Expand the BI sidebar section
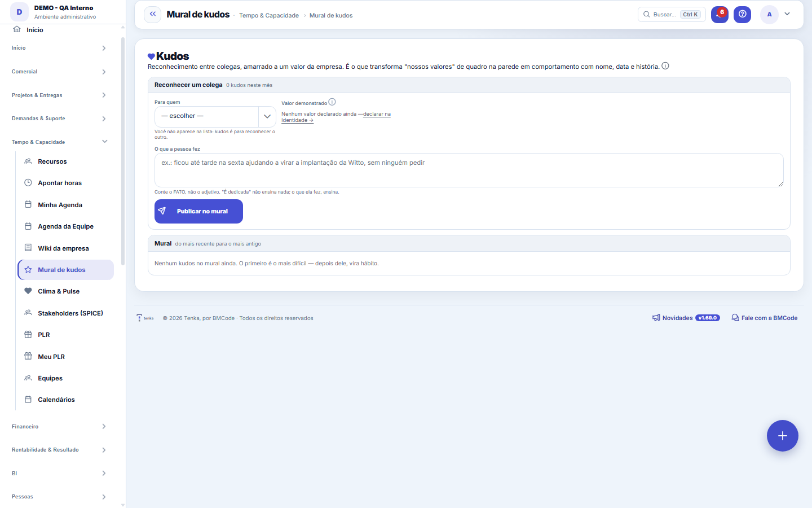This screenshot has width=812, height=508. 59,474
